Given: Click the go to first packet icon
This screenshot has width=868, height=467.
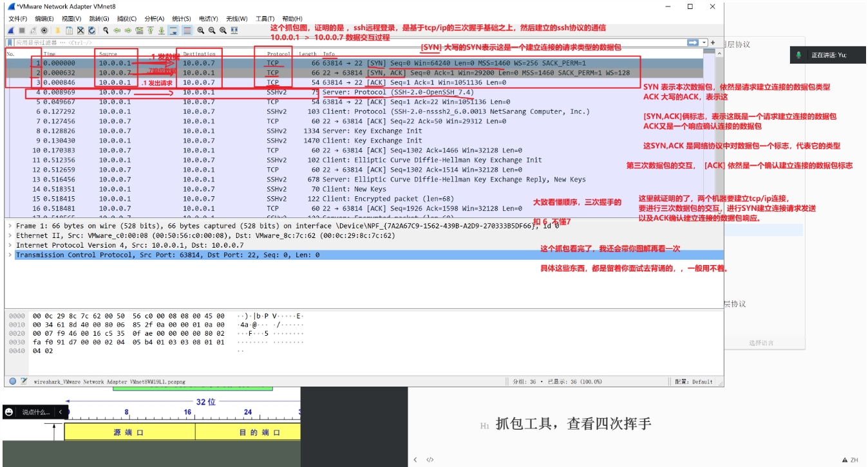Looking at the screenshot, I should click(151, 30).
